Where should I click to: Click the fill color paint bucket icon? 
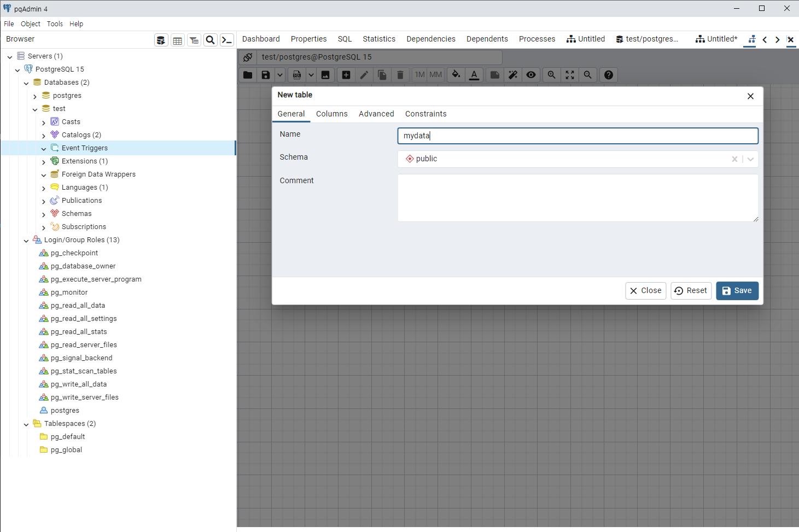pos(456,75)
